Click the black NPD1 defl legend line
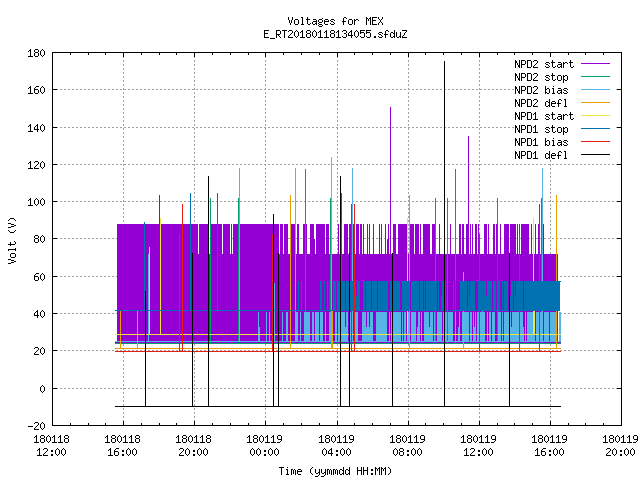The image size is (640, 480). coord(595,155)
